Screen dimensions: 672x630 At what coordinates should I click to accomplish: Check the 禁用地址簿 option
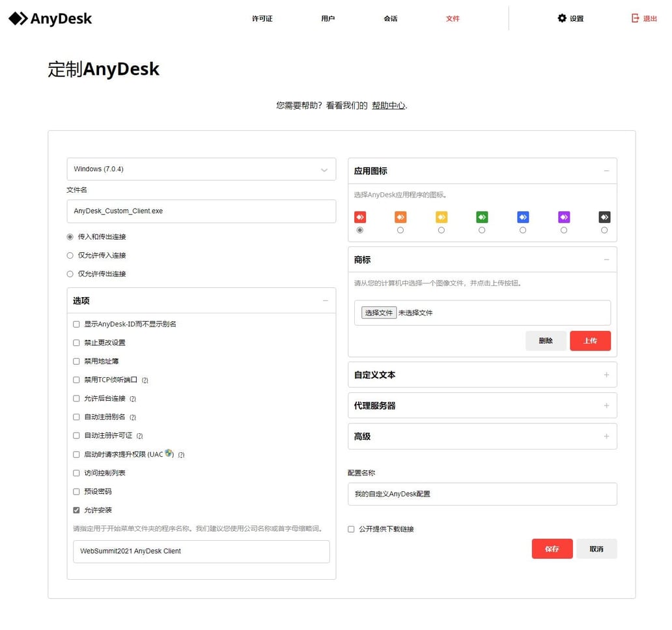click(x=76, y=362)
